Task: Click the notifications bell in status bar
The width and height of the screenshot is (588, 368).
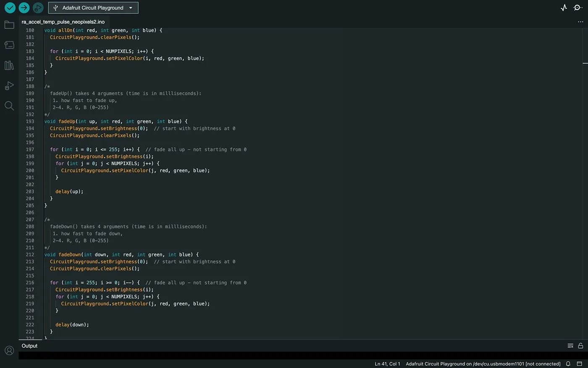Action: [x=568, y=364]
